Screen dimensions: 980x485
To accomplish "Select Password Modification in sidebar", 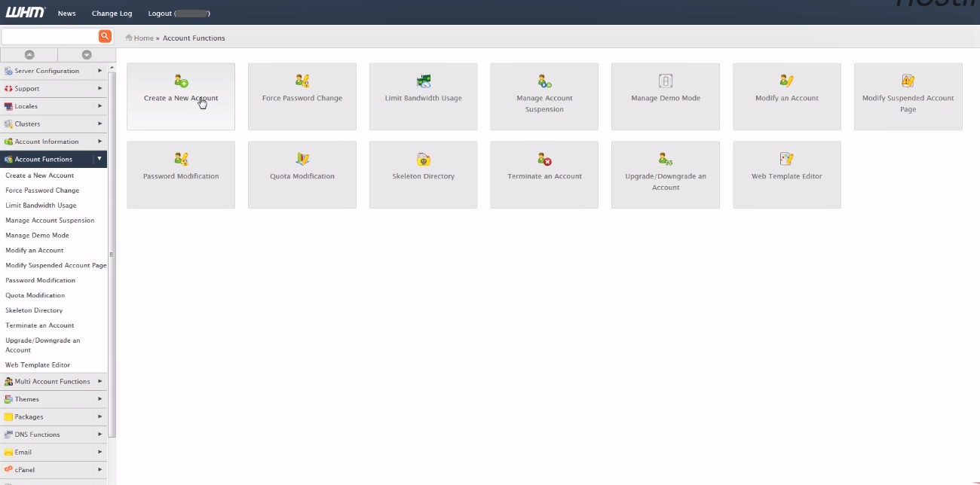I will (x=40, y=280).
